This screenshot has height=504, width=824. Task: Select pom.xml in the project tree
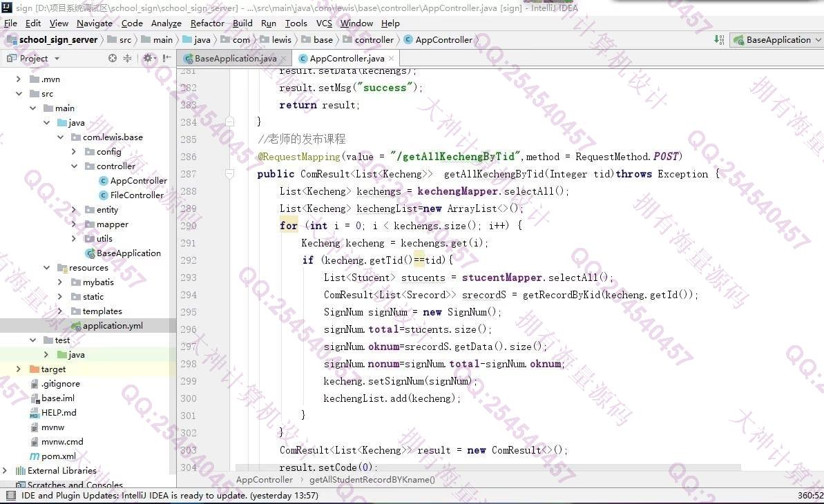[x=53, y=456]
